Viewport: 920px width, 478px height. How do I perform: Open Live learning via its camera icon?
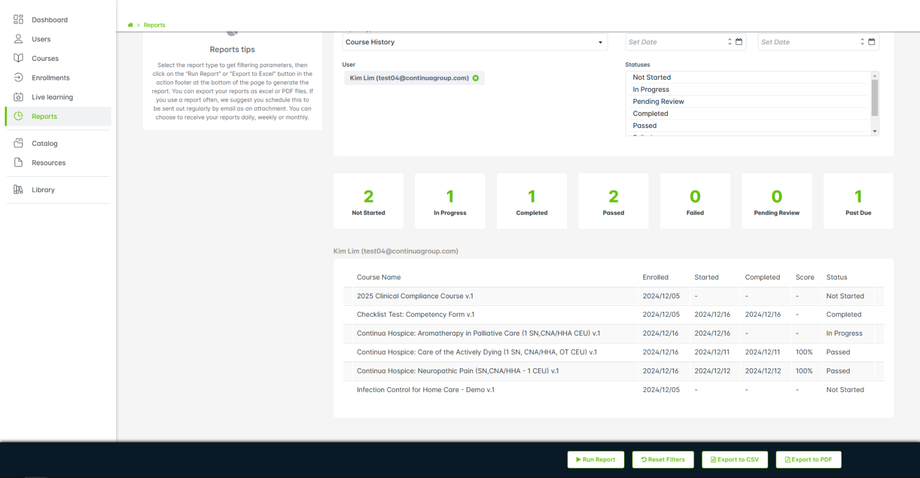(18, 97)
